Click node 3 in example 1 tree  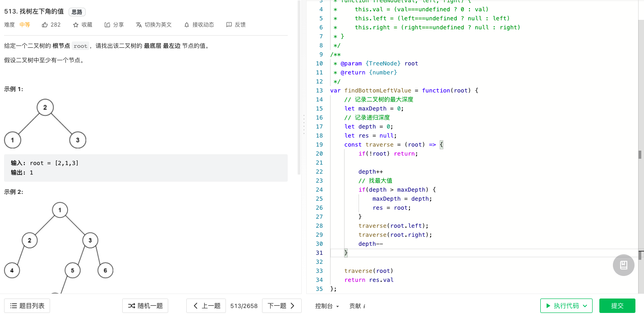point(78,140)
